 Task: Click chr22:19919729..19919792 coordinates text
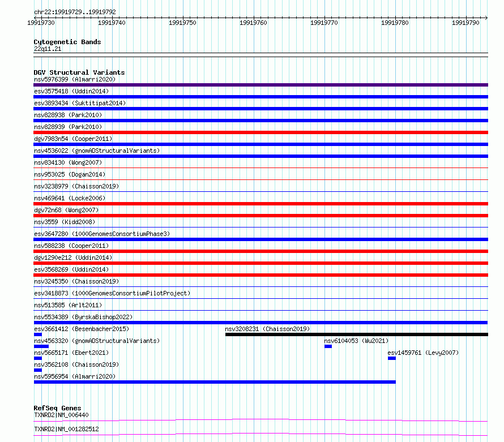coord(75,12)
